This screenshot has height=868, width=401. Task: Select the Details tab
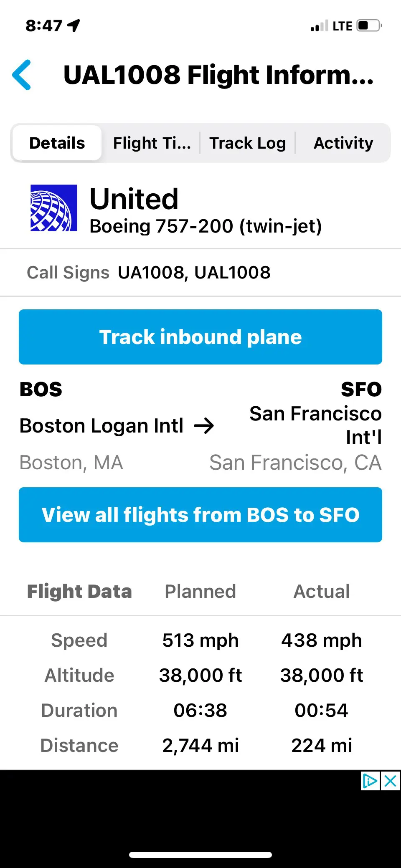click(x=57, y=143)
